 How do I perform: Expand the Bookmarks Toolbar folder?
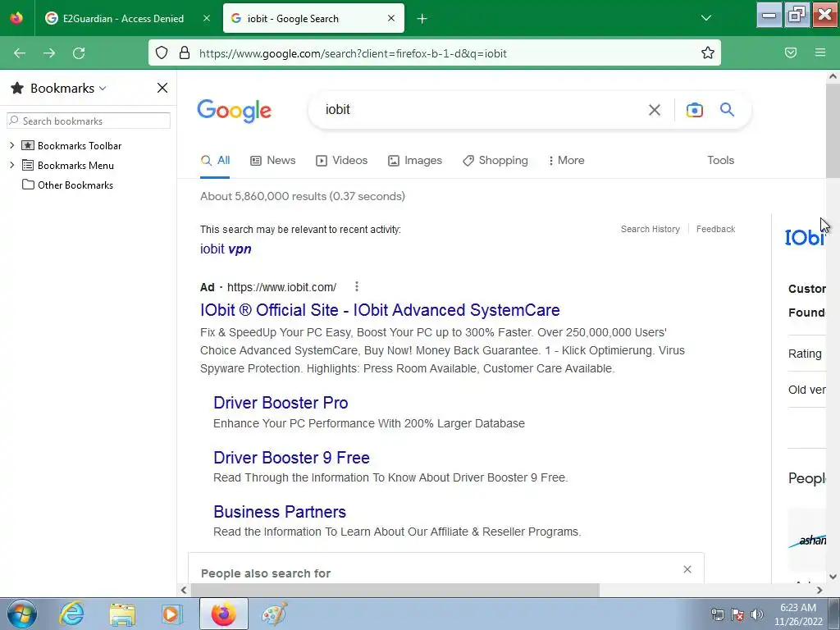point(11,145)
